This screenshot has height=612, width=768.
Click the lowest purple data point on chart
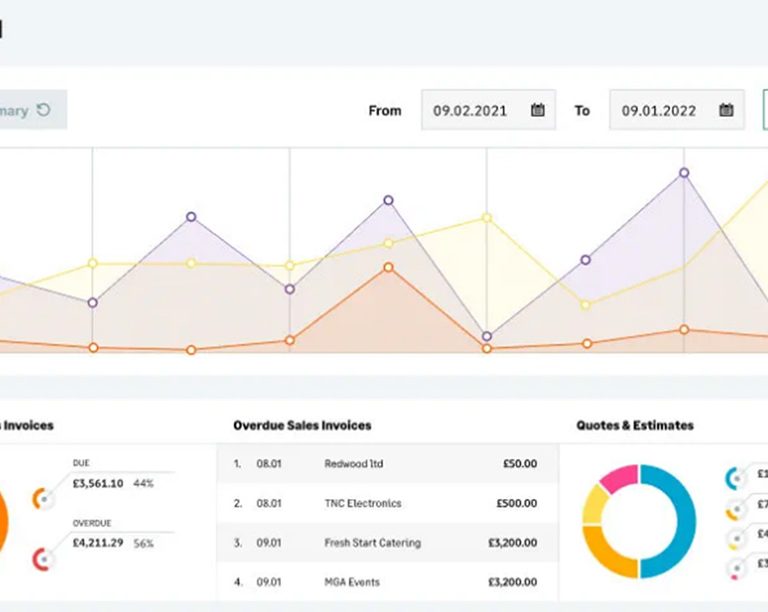tap(487, 336)
